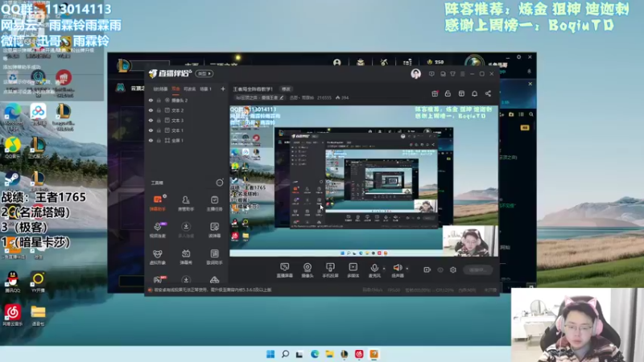Add a new scene with the plus icon

pyautogui.click(x=223, y=88)
